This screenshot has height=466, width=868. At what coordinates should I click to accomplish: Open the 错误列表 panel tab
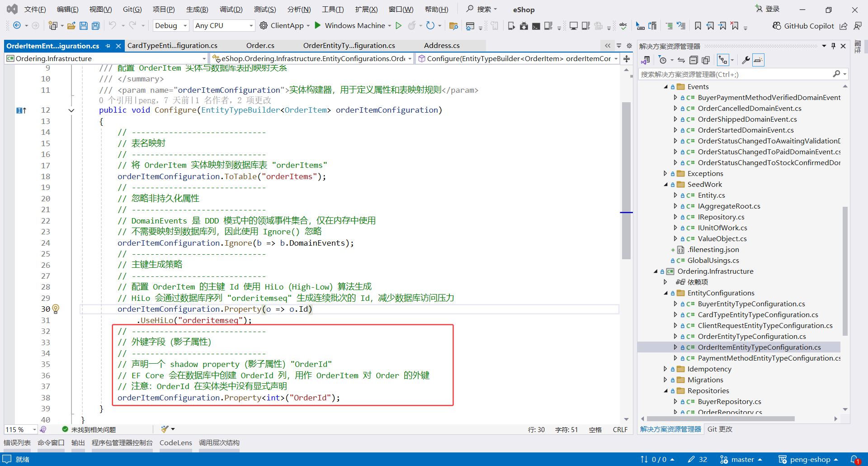[x=17, y=443]
